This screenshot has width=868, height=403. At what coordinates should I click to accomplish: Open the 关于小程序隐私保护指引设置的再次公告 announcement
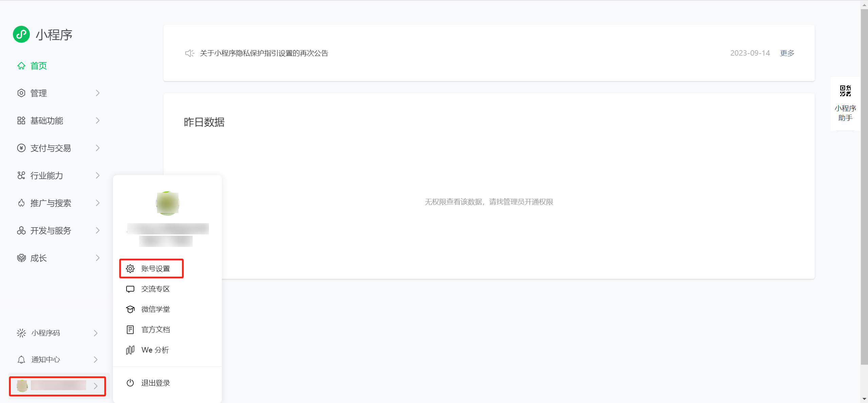click(264, 53)
